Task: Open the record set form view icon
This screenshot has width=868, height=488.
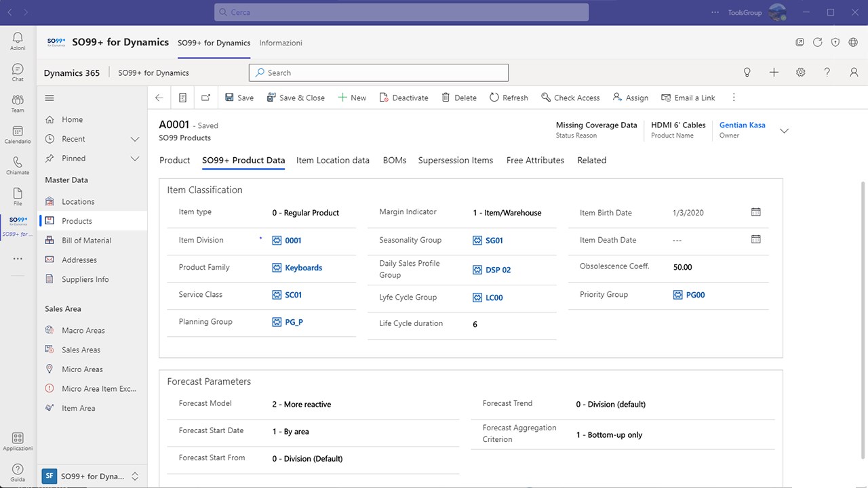Action: click(182, 98)
